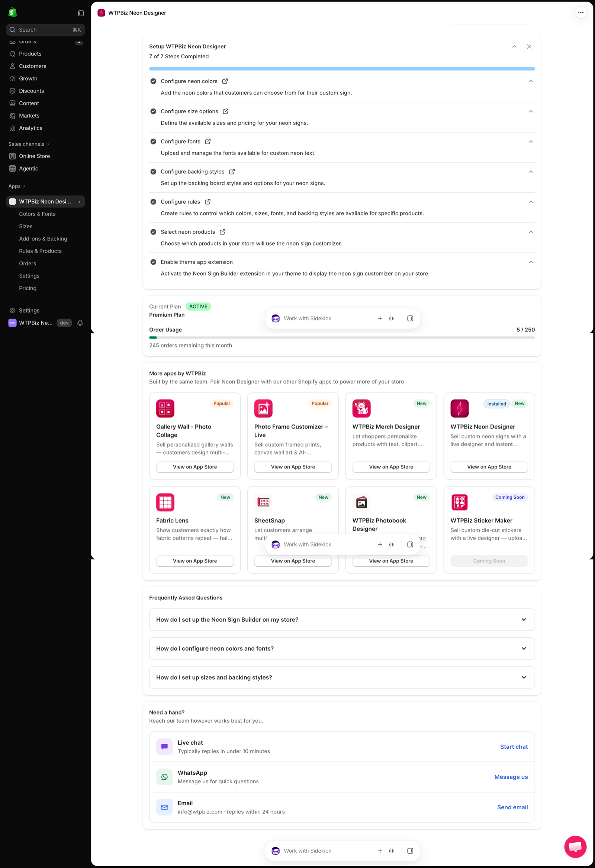Image resolution: width=595 pixels, height=868 pixels.
Task: Expand FAQ about configuring neon colors and fonts
Action: pyautogui.click(x=342, y=648)
